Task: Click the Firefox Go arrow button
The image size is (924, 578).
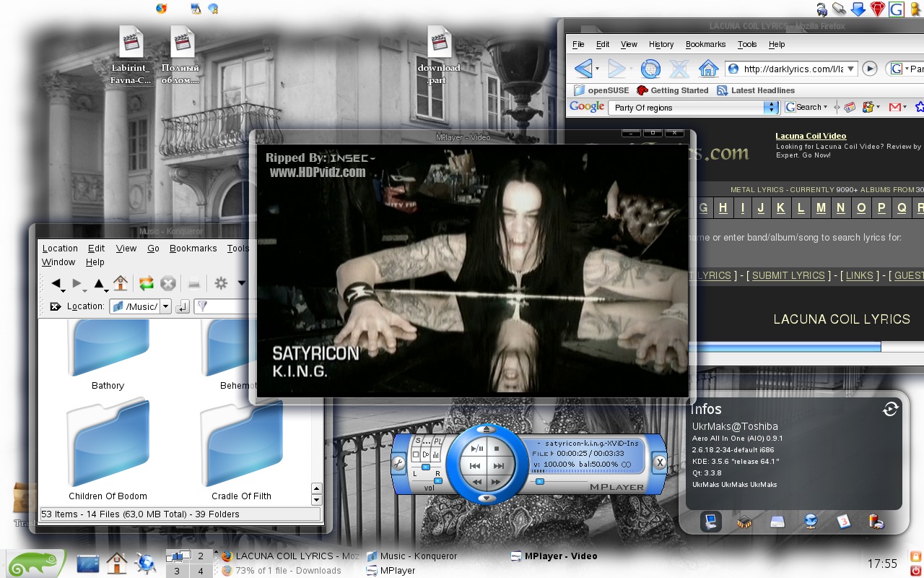Action: [x=870, y=69]
